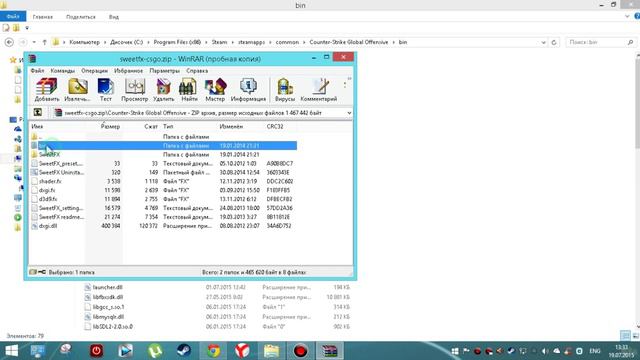Click the Поиск: bin search field

600,42
